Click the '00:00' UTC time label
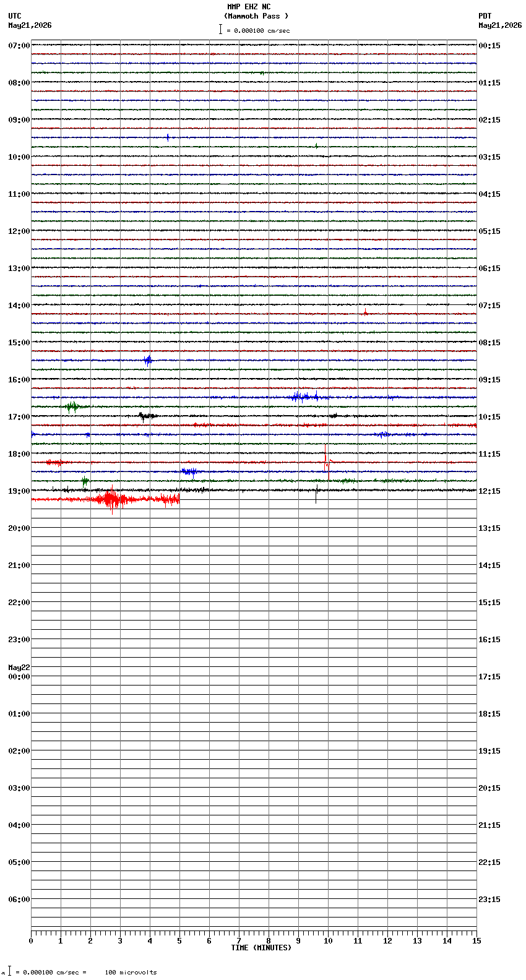526x980 pixels. [19, 677]
